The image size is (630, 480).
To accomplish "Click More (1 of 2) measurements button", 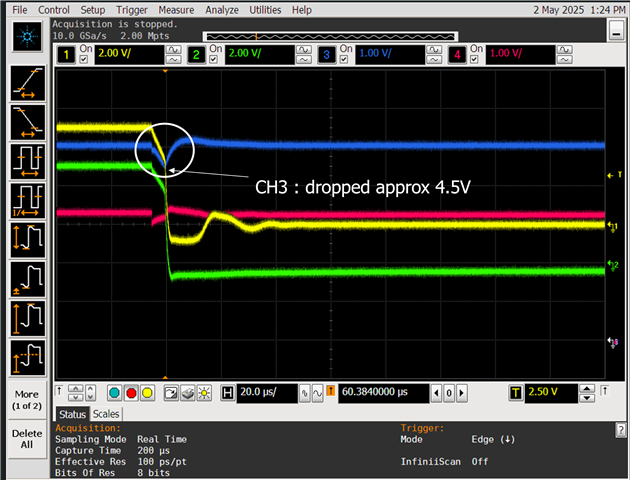I will tap(27, 400).
